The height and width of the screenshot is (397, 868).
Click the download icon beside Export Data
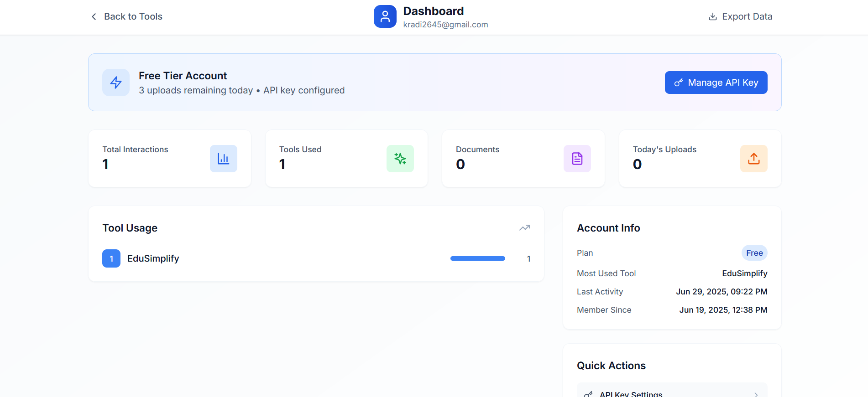point(713,16)
